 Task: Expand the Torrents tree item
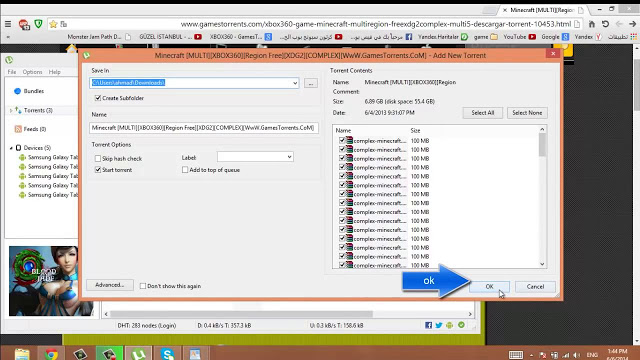11,111
